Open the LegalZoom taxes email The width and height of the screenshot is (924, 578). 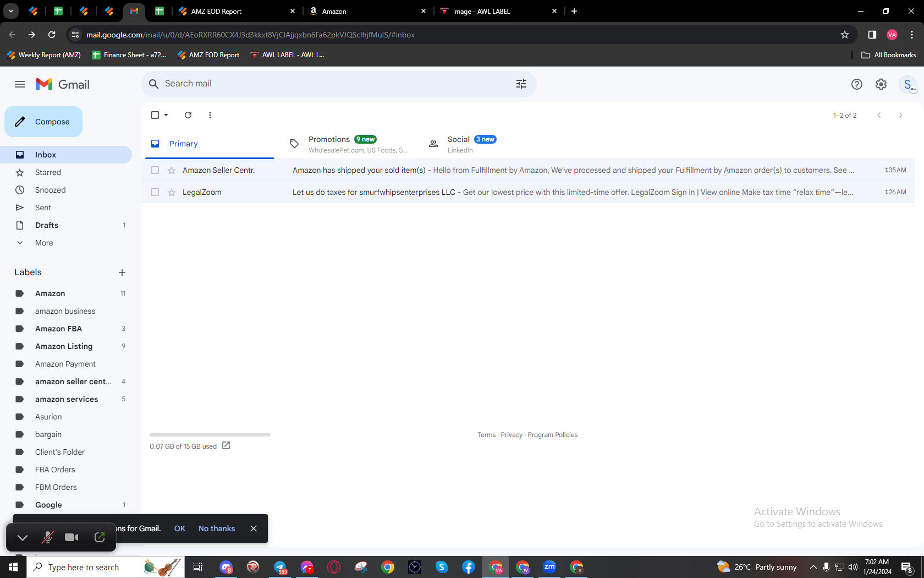tap(528, 192)
